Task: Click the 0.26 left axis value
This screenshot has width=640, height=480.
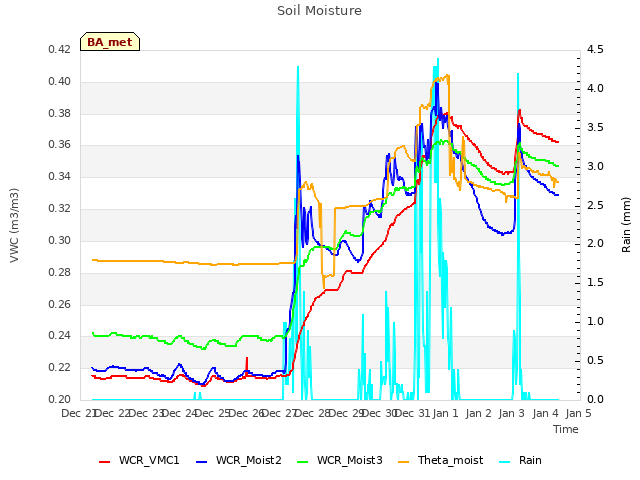Action: click(60, 304)
